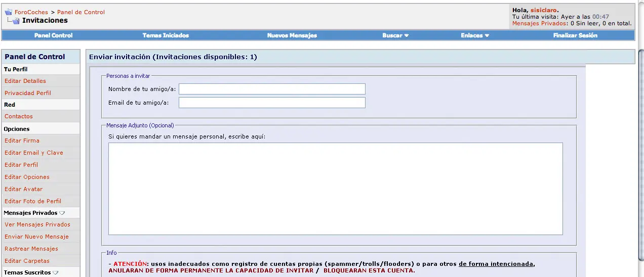Open Panel Control in the navbar

54,35
